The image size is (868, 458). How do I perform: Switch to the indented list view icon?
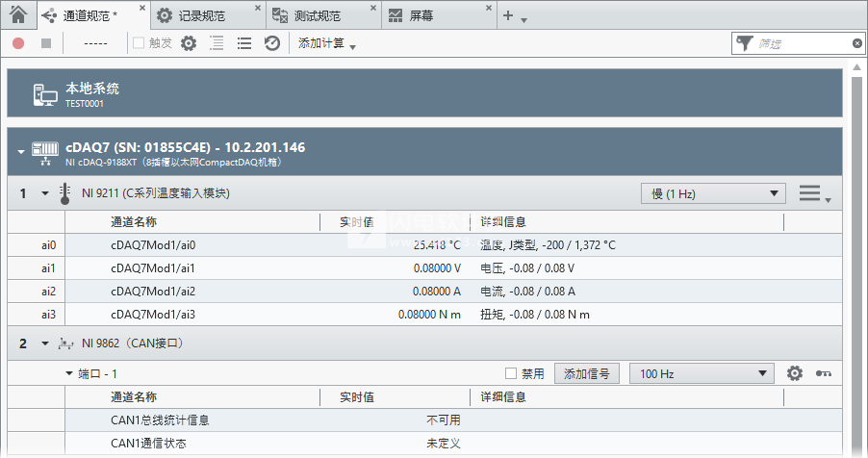(x=217, y=43)
